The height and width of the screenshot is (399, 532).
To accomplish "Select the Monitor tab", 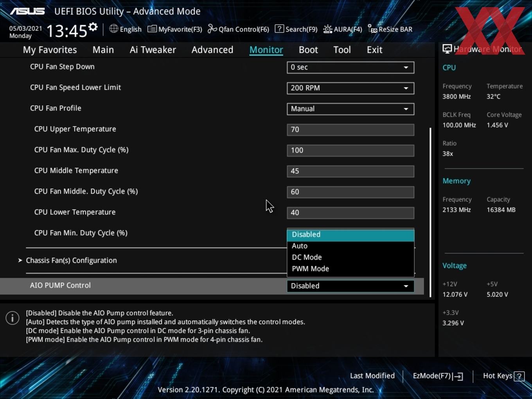I will click(x=266, y=50).
